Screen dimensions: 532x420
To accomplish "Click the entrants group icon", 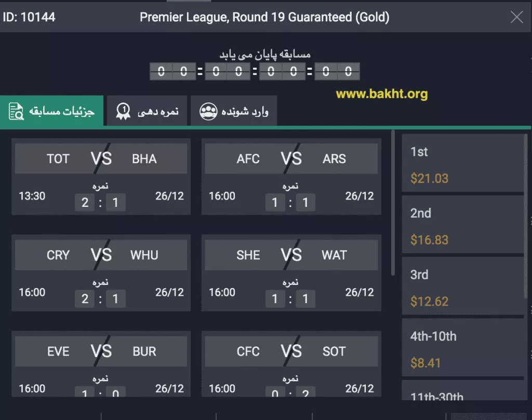I will 208,111.
